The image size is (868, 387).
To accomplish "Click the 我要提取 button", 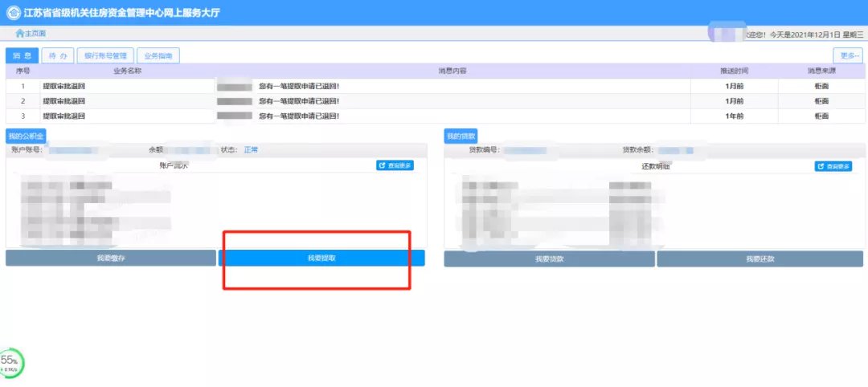I will point(321,259).
